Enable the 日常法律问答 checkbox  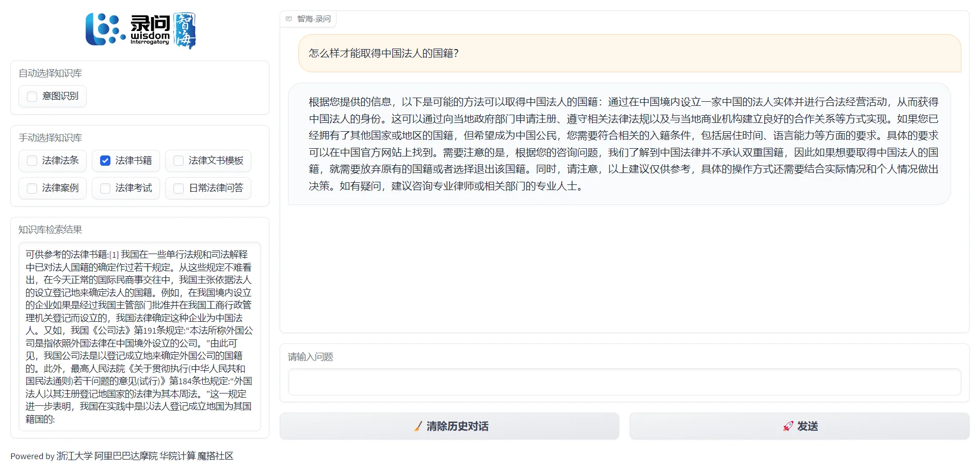point(179,188)
